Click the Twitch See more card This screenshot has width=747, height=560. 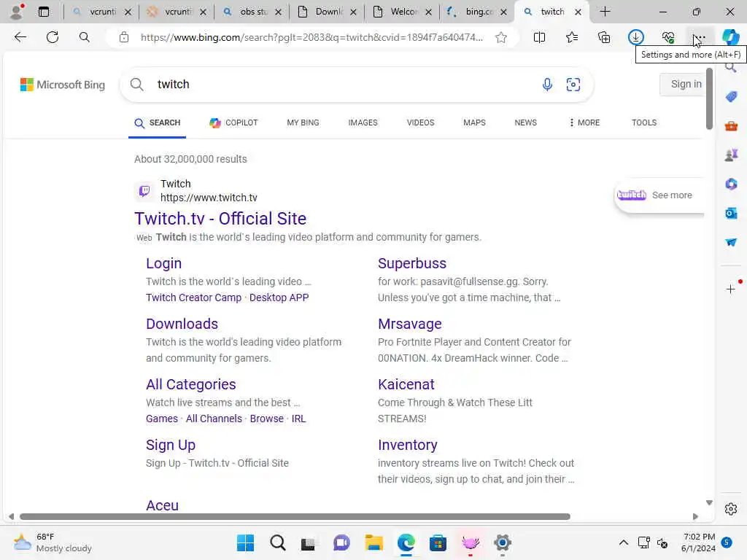(659, 195)
